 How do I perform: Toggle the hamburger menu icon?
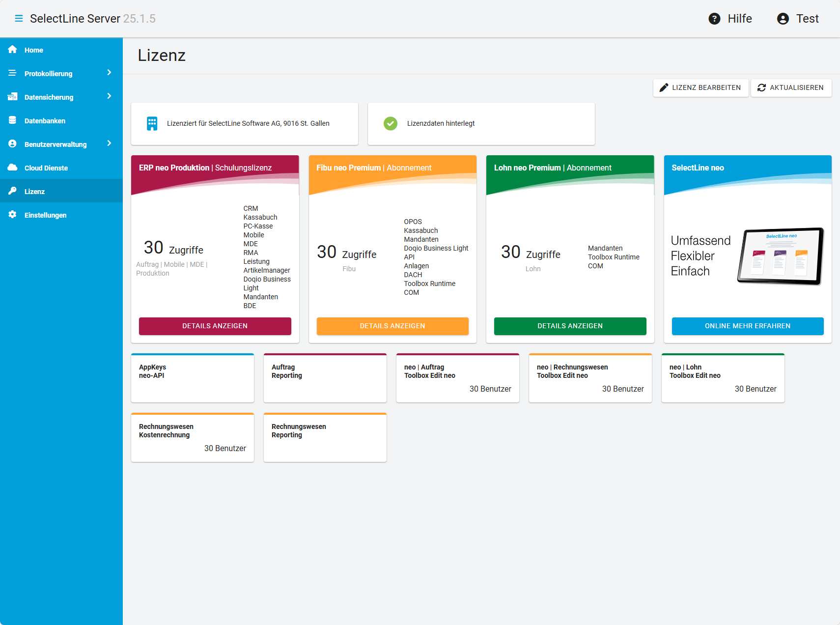coord(19,19)
